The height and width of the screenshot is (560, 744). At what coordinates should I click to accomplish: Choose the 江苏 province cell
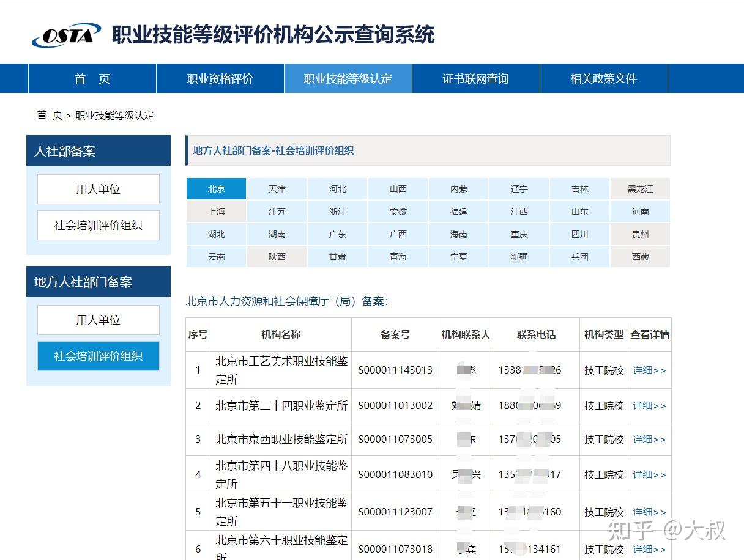click(277, 212)
